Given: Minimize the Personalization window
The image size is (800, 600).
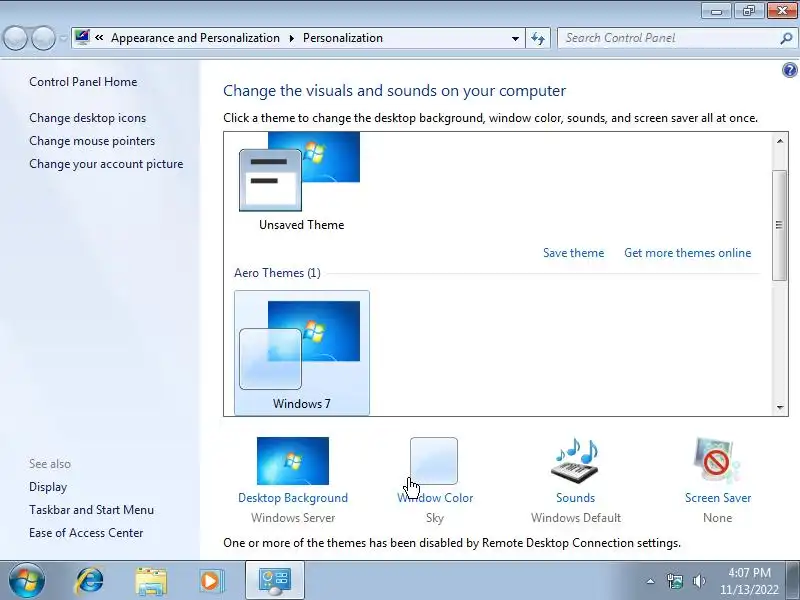Looking at the screenshot, I should pos(716,11).
